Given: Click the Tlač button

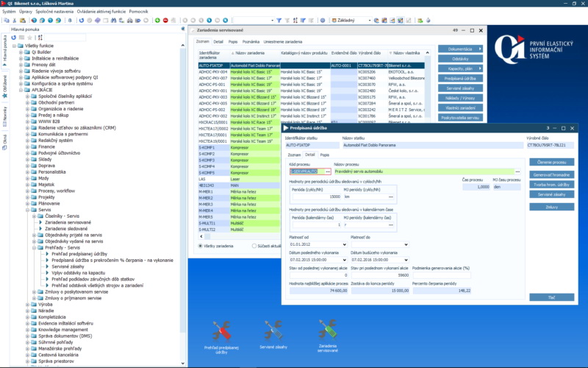Looking at the screenshot, I should [552, 297].
